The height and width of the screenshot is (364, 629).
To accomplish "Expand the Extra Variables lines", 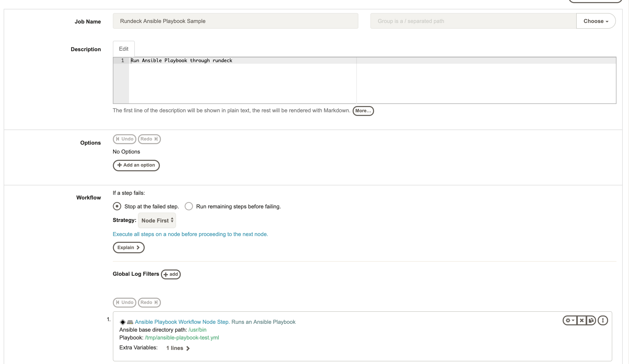I will click(178, 348).
